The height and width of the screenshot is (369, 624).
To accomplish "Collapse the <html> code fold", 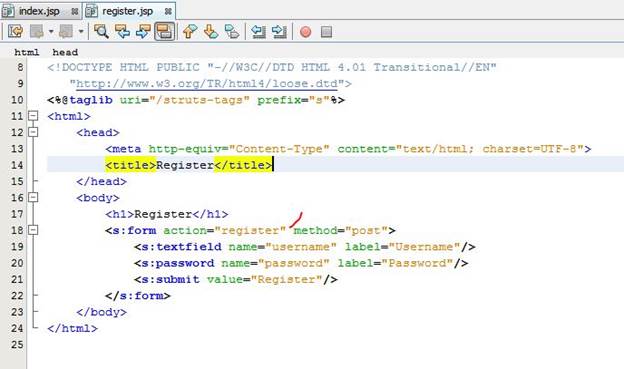I will [x=33, y=116].
